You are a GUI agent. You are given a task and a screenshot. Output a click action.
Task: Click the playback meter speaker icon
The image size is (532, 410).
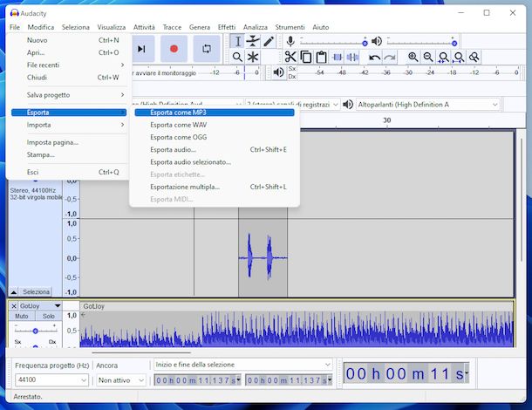tap(278, 72)
